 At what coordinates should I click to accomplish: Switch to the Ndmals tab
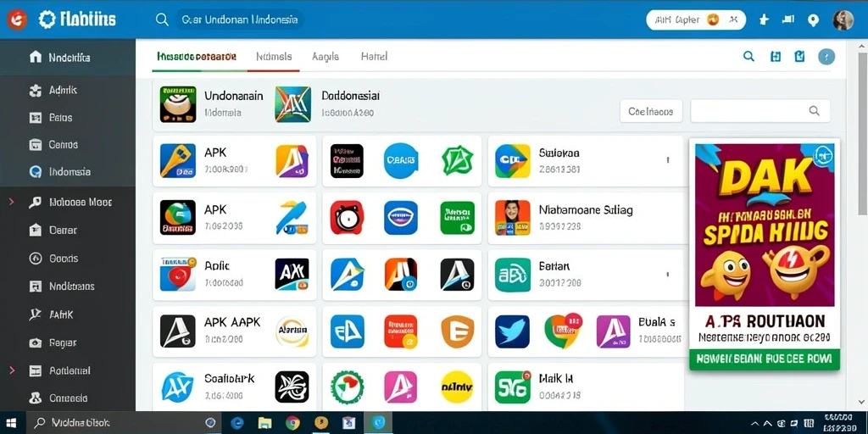pyautogui.click(x=274, y=57)
